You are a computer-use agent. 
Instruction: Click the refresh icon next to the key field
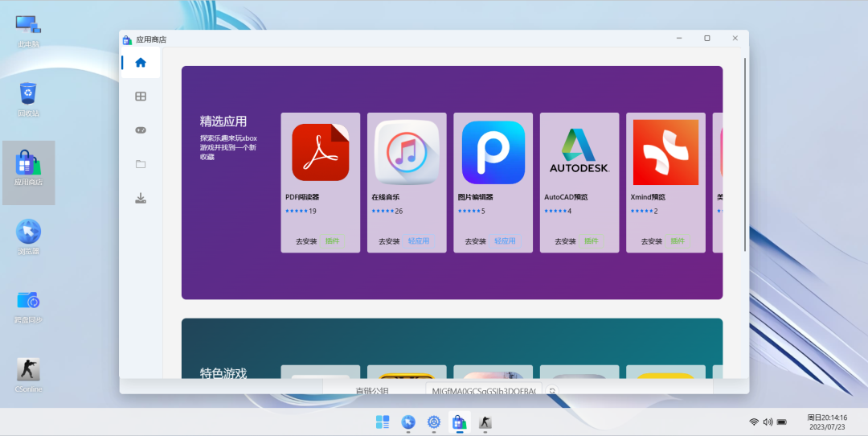552,391
